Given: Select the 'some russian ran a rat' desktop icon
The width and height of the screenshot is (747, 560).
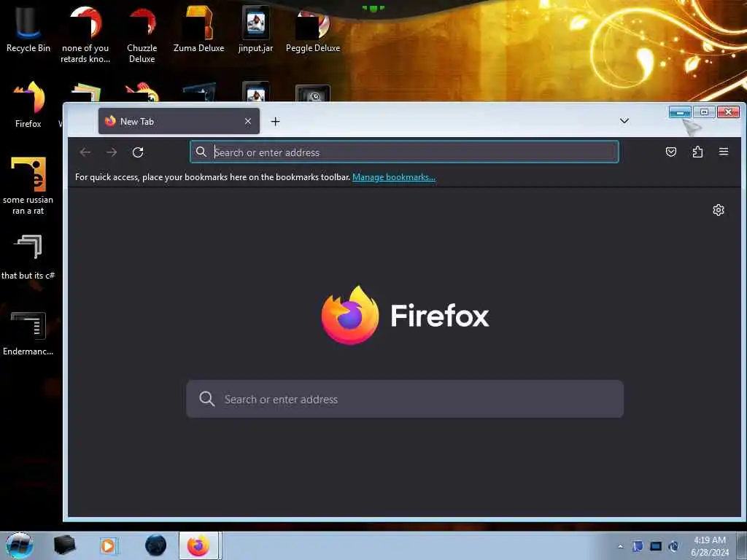Looking at the screenshot, I should (28, 186).
